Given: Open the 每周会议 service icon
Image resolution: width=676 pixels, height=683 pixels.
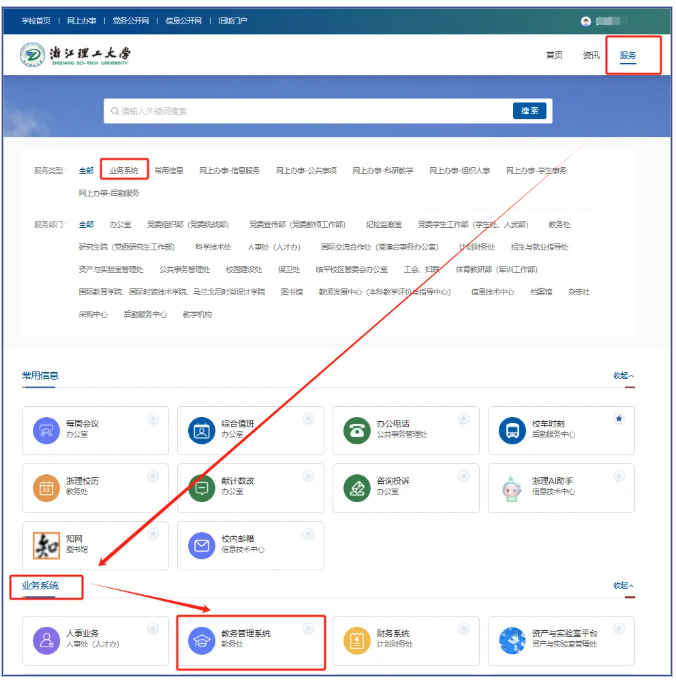Looking at the screenshot, I should tap(46, 430).
